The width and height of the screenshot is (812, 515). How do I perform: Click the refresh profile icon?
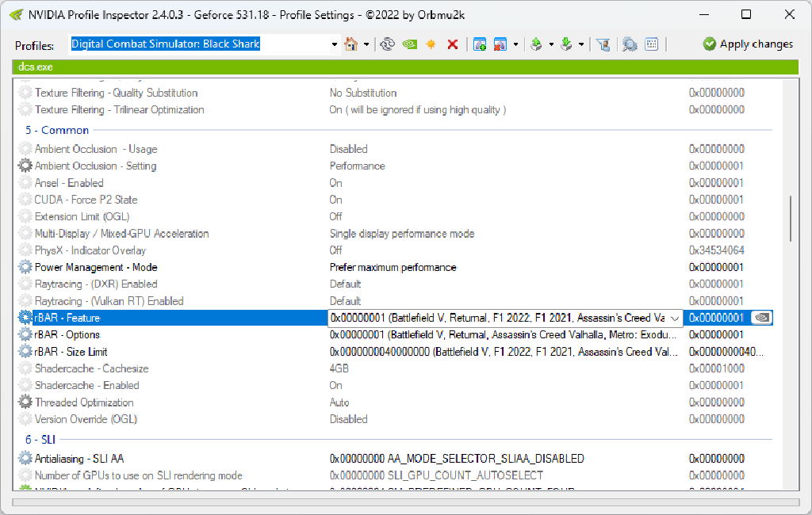[387, 44]
